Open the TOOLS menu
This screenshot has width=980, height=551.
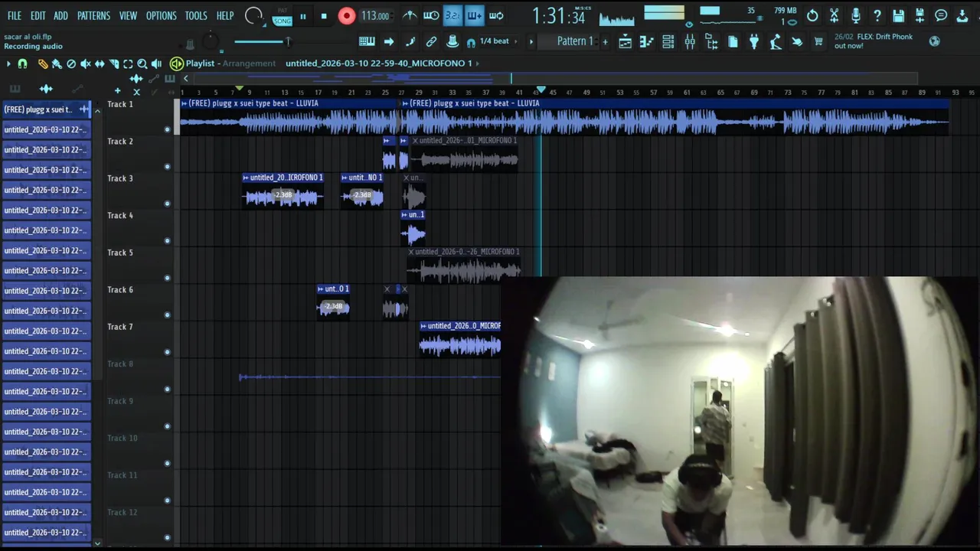(196, 15)
